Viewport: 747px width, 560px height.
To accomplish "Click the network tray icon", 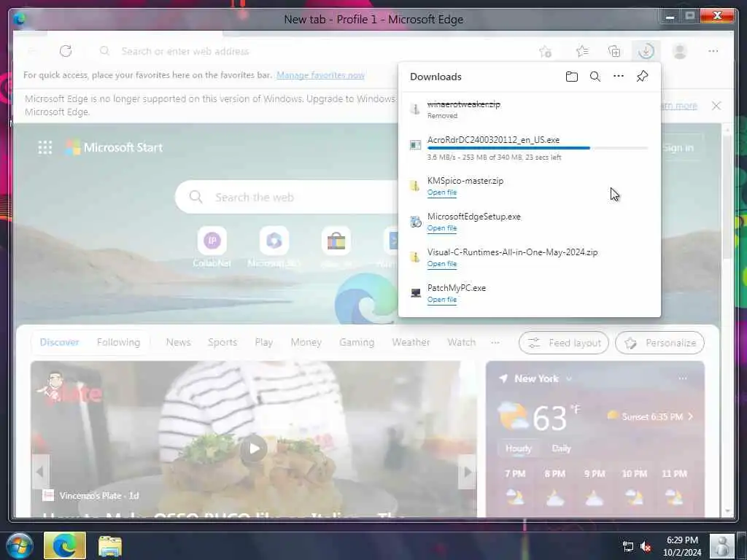I will coord(628,547).
